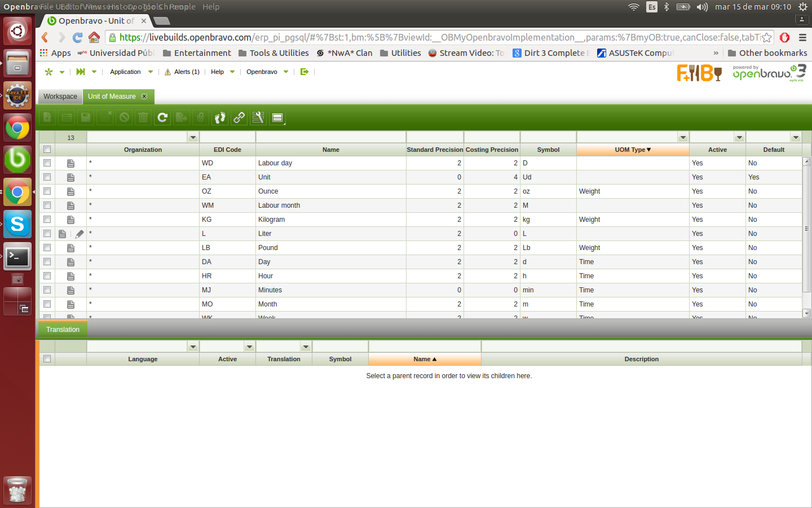Open the grid customization wrench icon
Image resolution: width=812 pixels, height=508 pixels.
pyautogui.click(x=258, y=117)
